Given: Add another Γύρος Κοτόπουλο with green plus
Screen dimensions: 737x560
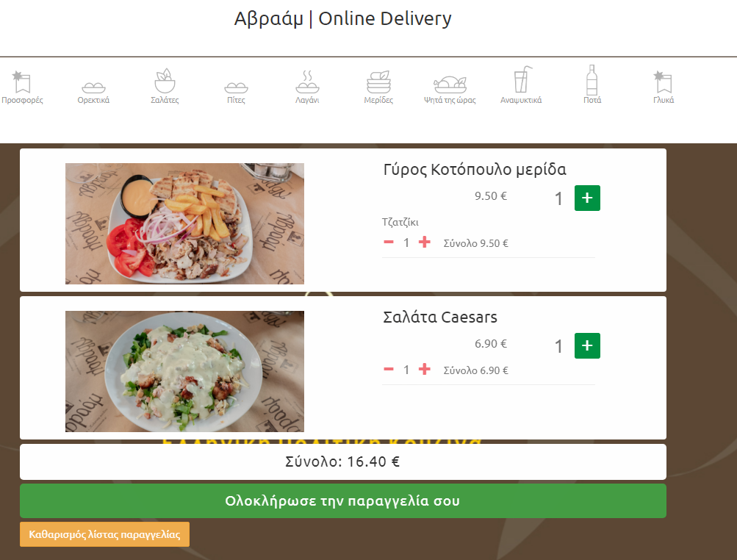Looking at the screenshot, I should [587, 198].
